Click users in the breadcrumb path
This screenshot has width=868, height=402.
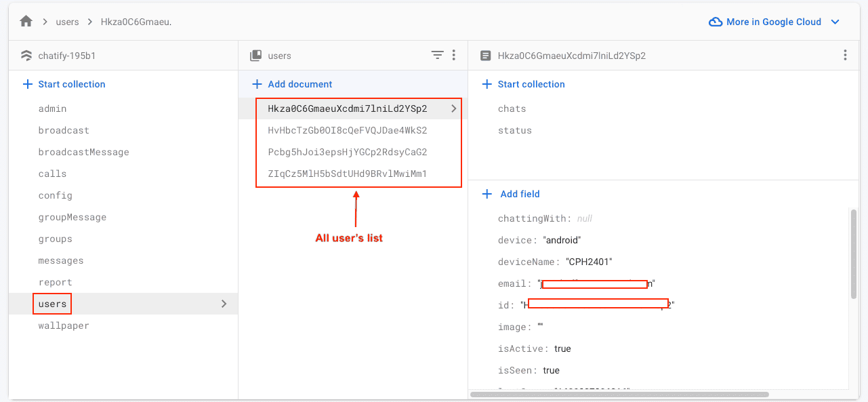coord(67,22)
